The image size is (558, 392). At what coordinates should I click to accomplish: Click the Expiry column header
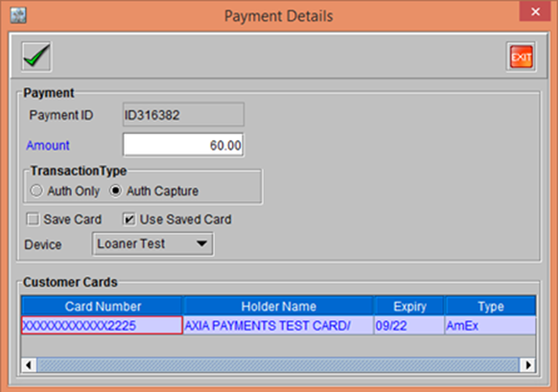(409, 307)
